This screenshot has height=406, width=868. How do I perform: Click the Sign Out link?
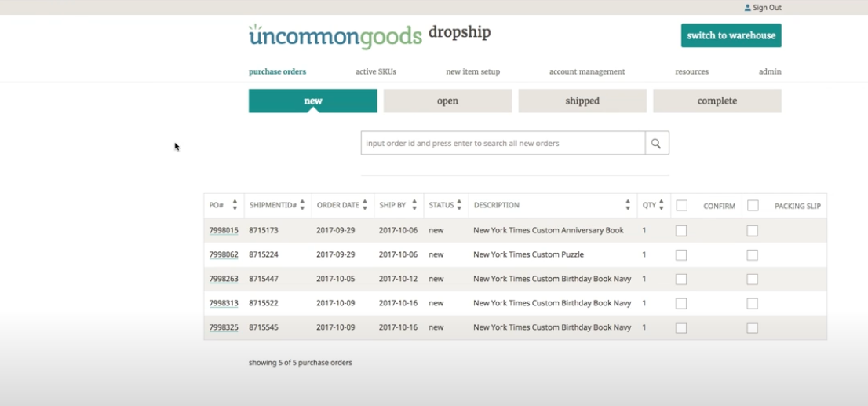(x=767, y=8)
